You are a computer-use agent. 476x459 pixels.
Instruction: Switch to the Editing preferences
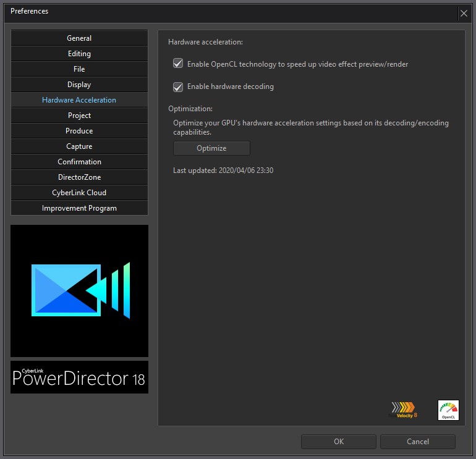[79, 54]
